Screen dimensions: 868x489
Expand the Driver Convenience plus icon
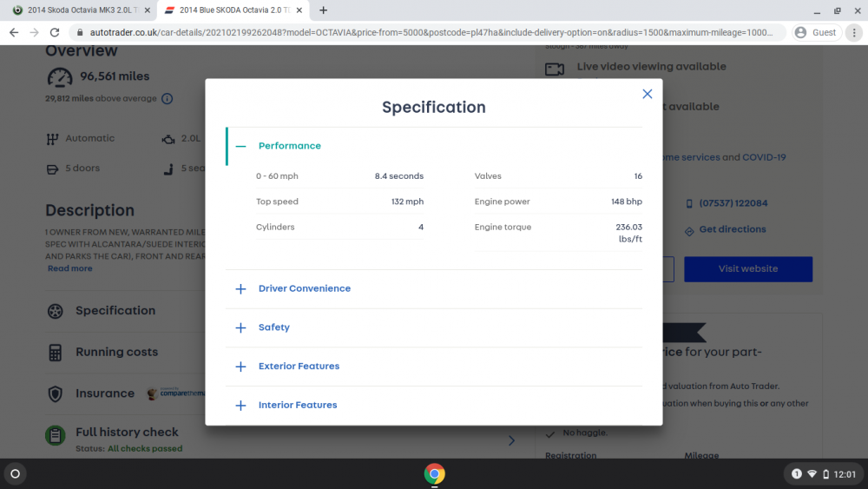240,289
